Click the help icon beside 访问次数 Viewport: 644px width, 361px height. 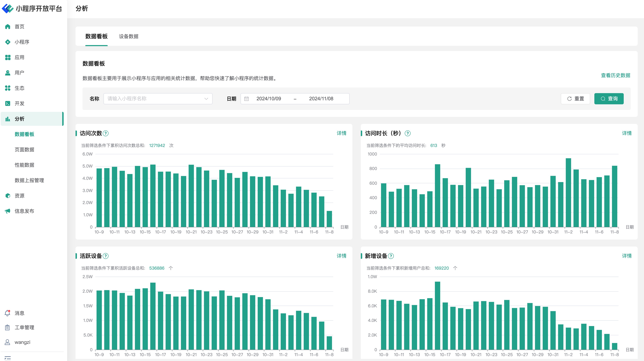click(106, 133)
